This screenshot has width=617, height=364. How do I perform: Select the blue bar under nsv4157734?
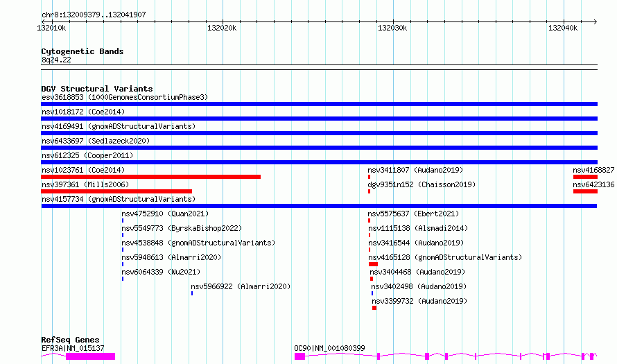[x=319, y=206]
